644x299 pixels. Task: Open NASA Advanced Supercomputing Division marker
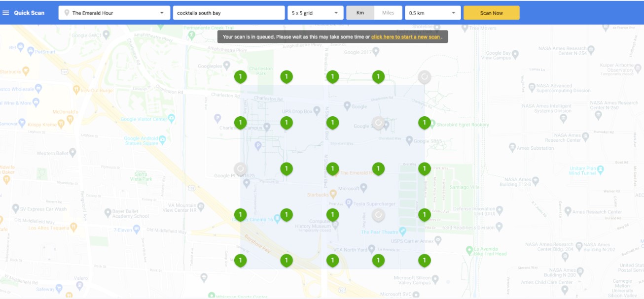[x=531, y=87]
